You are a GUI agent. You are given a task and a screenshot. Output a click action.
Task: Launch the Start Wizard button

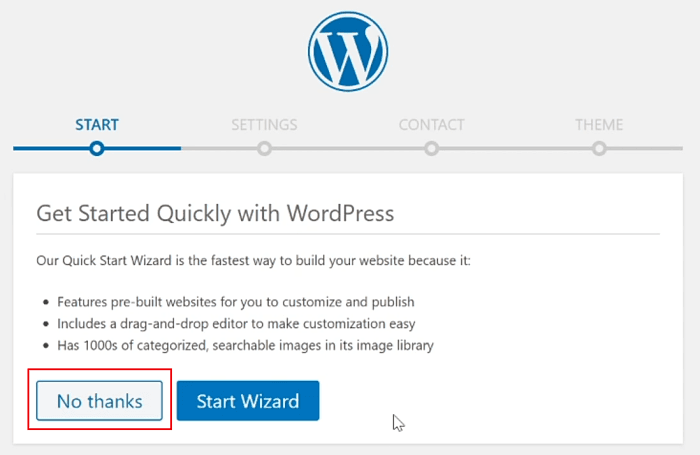(x=248, y=401)
